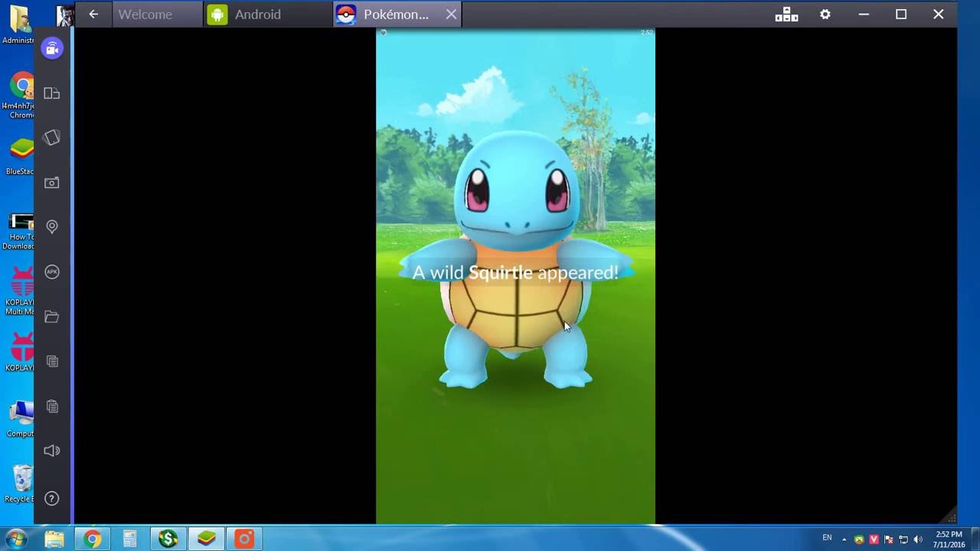980x551 pixels.
Task: Click the paste clipboard icon in sidebar
Action: click(52, 406)
